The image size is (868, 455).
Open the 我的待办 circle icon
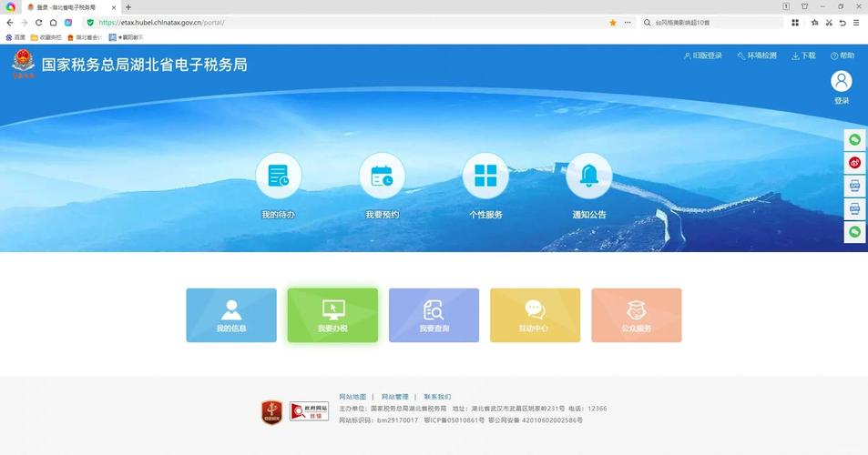point(279,176)
